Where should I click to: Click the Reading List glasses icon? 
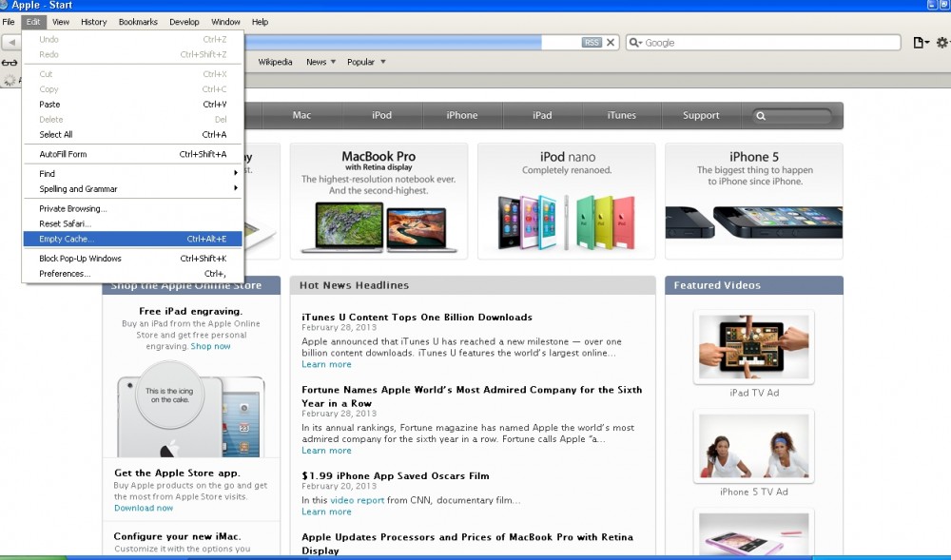pos(10,63)
